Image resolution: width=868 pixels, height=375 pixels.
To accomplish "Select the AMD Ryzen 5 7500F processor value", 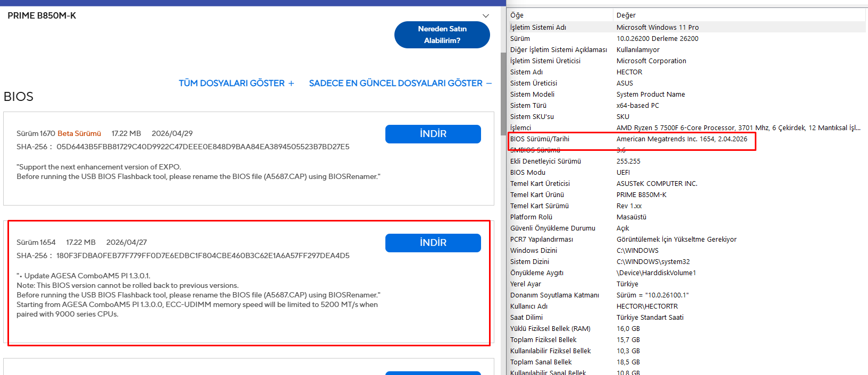I will (x=738, y=127).
